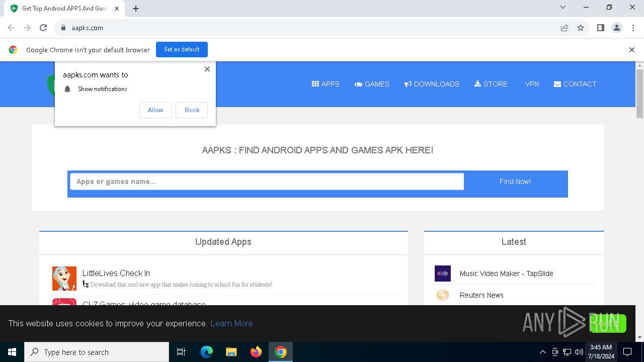Go forward to next page
Image resolution: width=644 pixels, height=362 pixels.
pyautogui.click(x=27, y=28)
